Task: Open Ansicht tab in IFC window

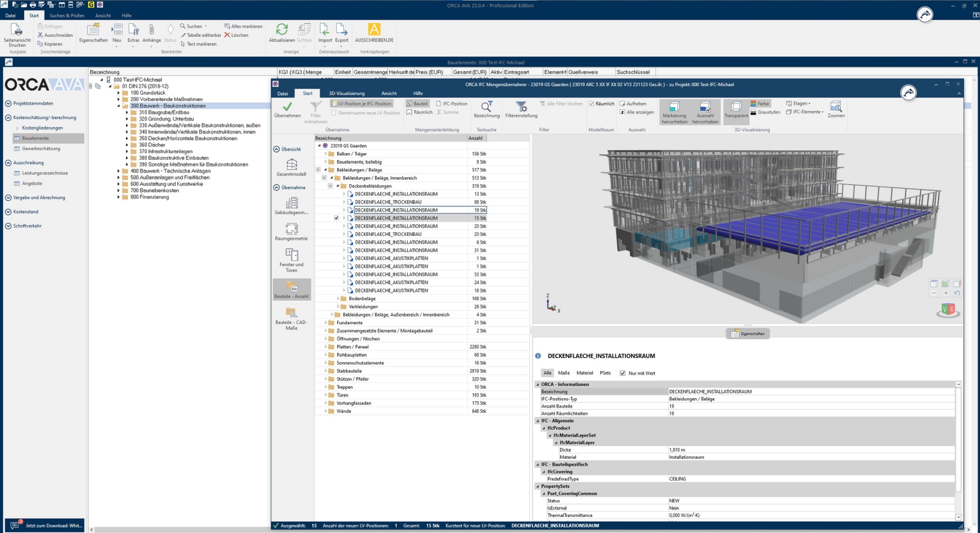Action: (x=389, y=94)
